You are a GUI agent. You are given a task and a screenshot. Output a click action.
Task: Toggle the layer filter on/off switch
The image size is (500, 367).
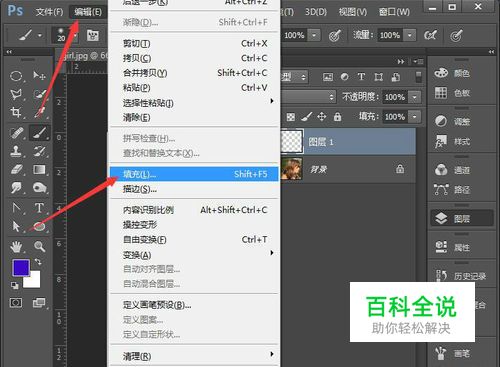coord(418,77)
